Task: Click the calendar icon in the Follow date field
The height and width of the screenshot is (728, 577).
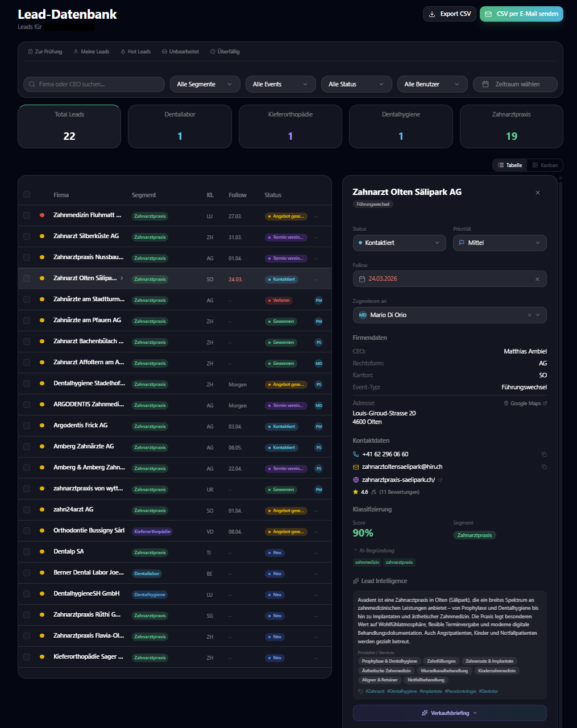Action: [362, 279]
